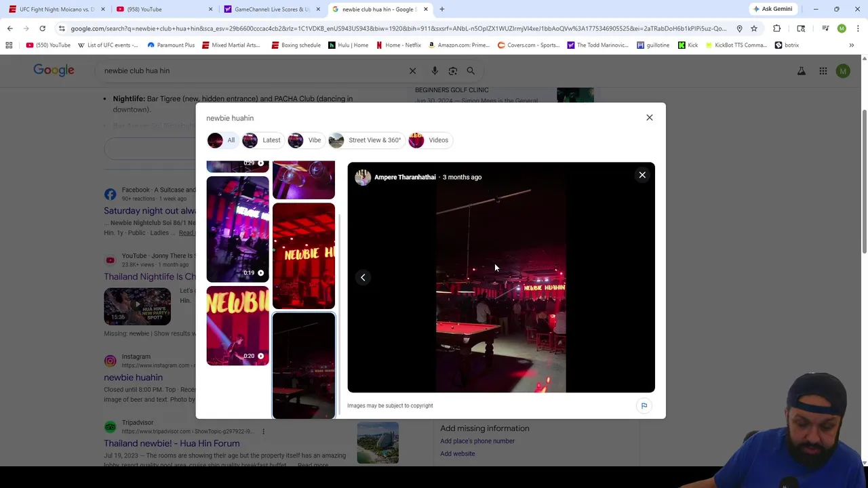Viewport: 868px width, 488px height.
Task: Open site location permission icon in address bar
Action: click(x=739, y=28)
